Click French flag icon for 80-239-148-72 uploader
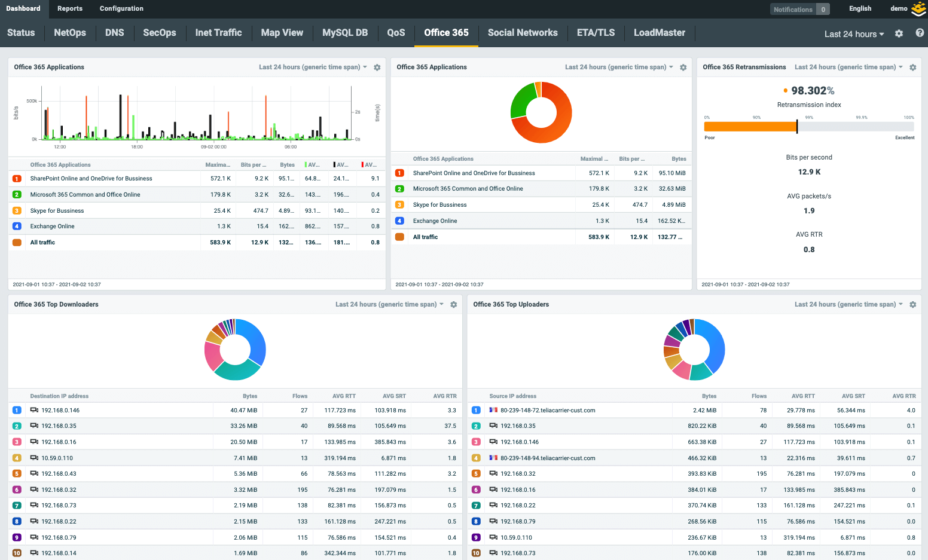The width and height of the screenshot is (928, 560). [493, 410]
